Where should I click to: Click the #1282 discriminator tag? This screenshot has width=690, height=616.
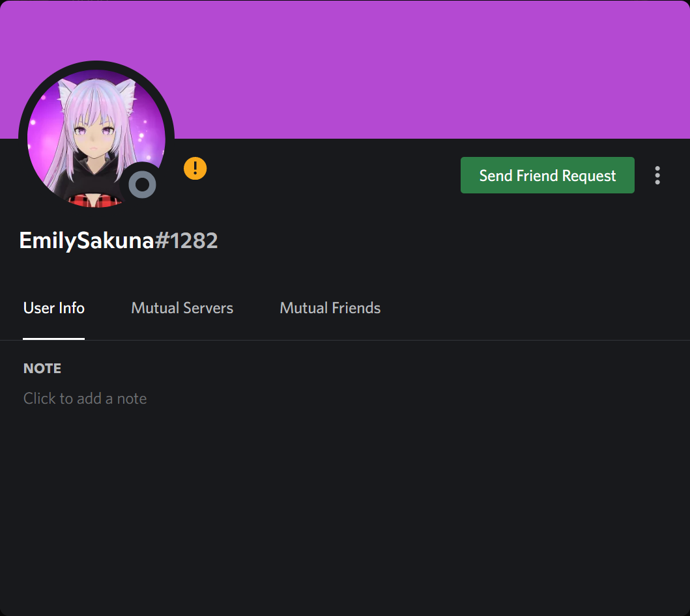coord(186,241)
